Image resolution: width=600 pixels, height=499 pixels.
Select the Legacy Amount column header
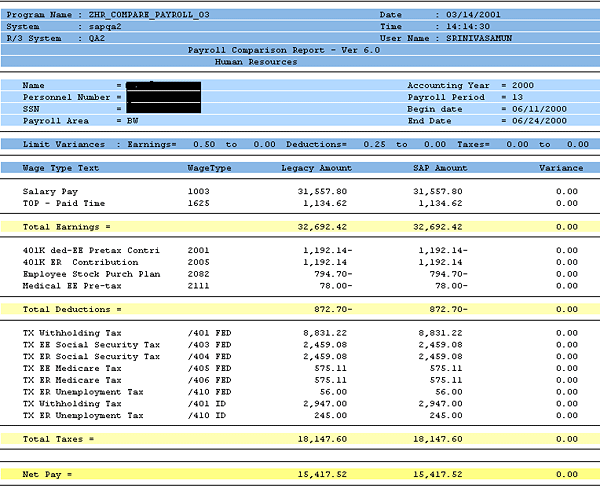(318, 168)
